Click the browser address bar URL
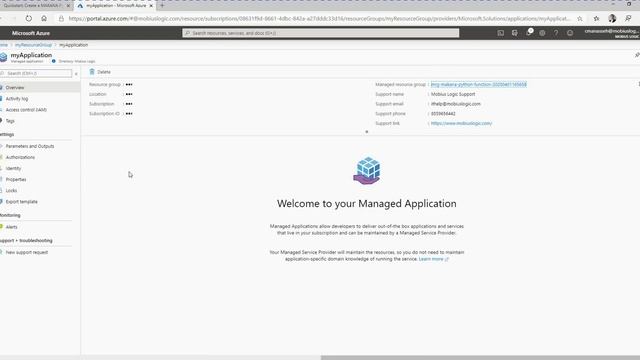Image resolution: width=640 pixels, height=360 pixels. (319, 18)
